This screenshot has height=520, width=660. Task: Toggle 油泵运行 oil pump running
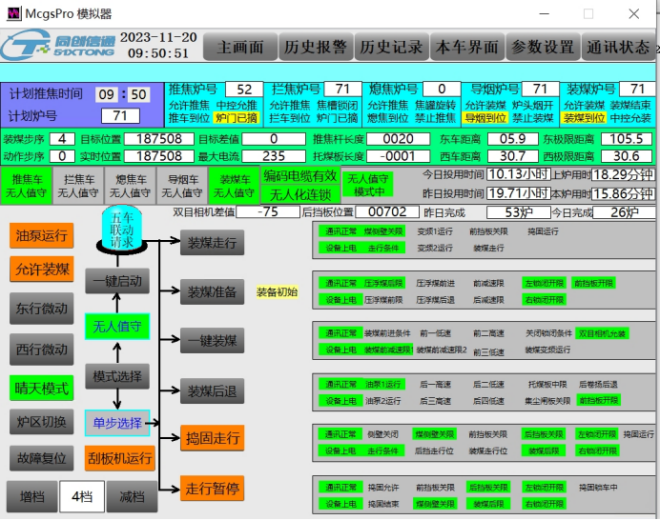(x=40, y=235)
